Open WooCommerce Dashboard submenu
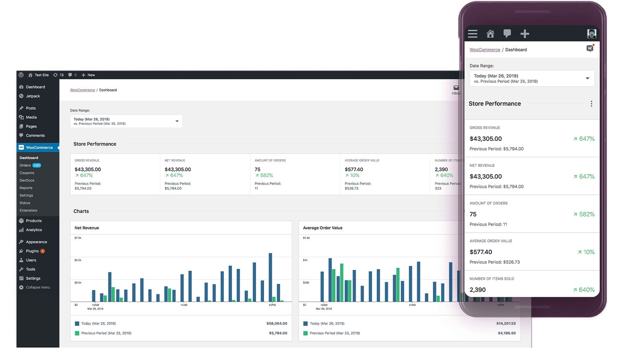The height and width of the screenshot is (362, 644). [29, 158]
